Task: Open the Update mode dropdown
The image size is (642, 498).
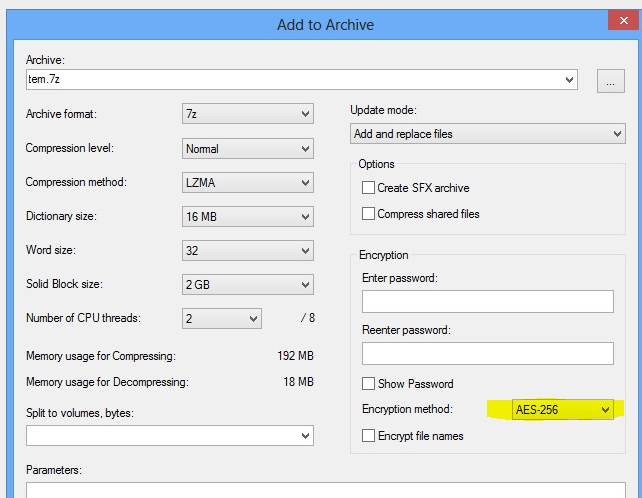Action: coord(488,133)
